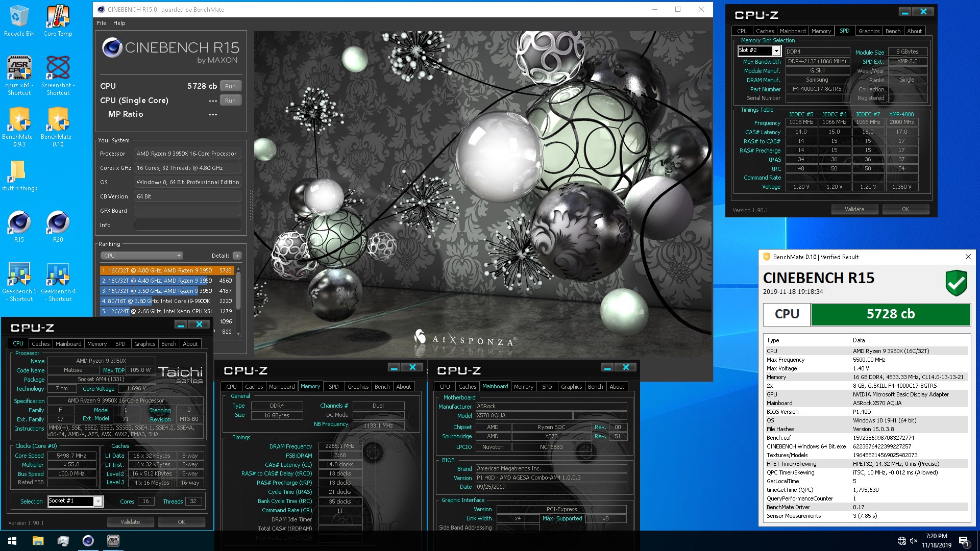Select ranking entry with score 5728
Viewport: 980px width, 551px height.
tap(166, 270)
